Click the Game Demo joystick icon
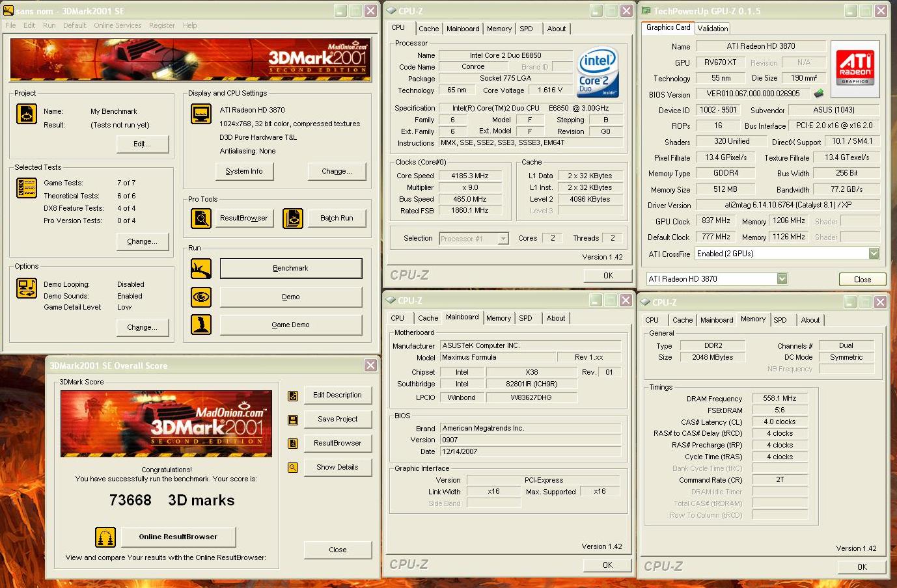Image resolution: width=897 pixels, height=588 pixels. [201, 325]
